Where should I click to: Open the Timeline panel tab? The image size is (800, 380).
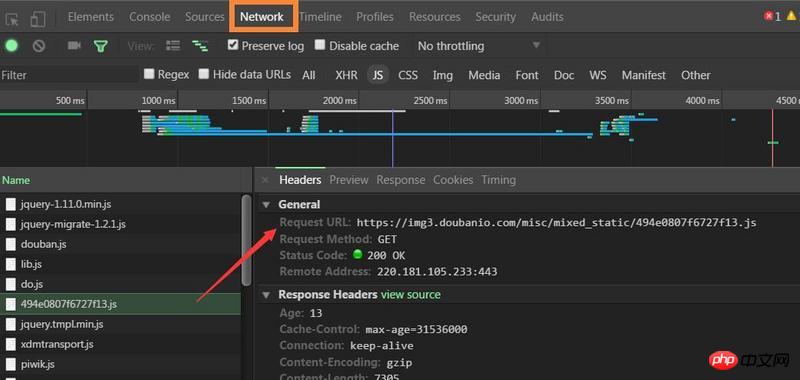click(x=320, y=17)
